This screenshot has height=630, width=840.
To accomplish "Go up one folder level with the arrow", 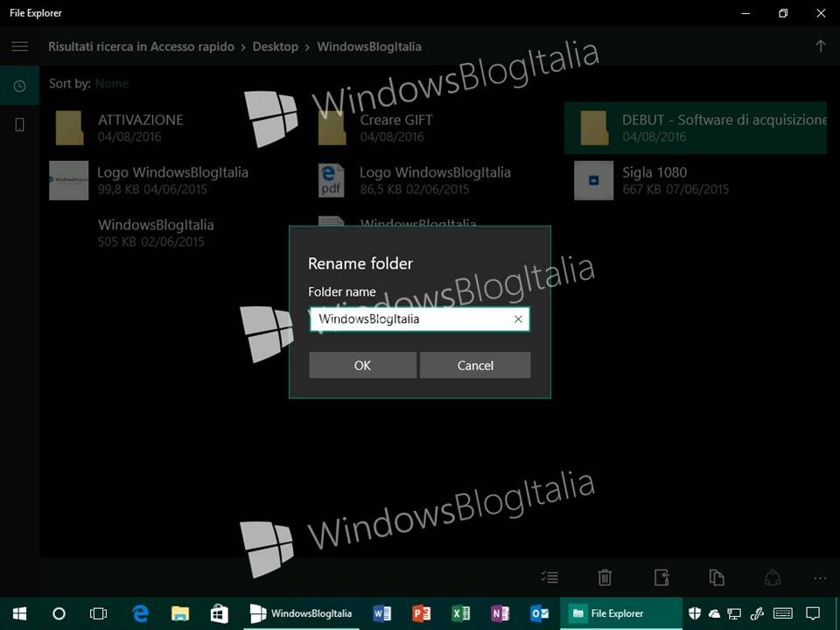I will pos(820,46).
